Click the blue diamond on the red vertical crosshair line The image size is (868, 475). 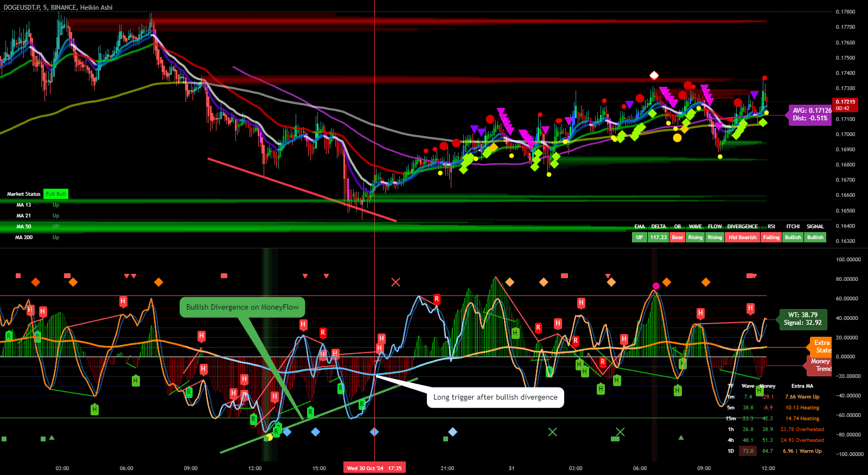(374, 432)
